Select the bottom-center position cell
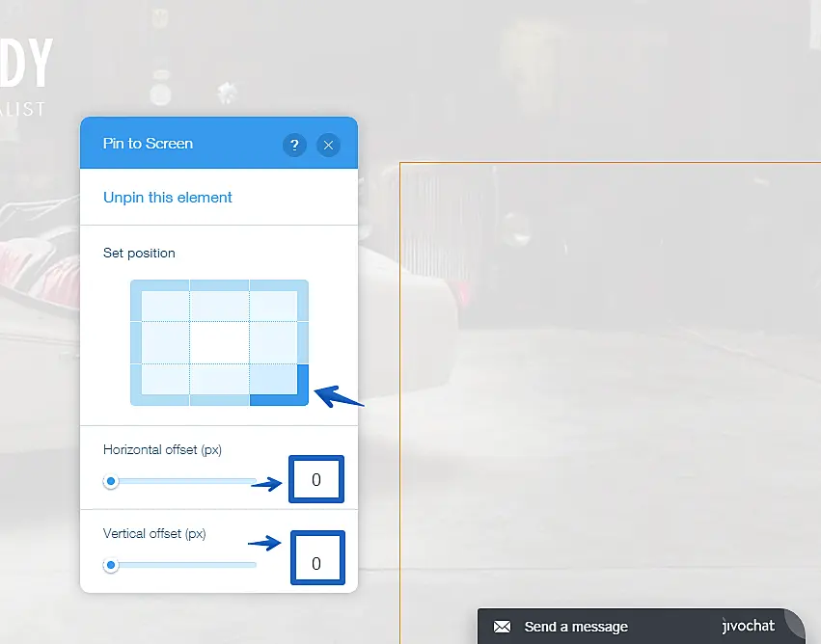This screenshot has width=821, height=644. tap(219, 384)
